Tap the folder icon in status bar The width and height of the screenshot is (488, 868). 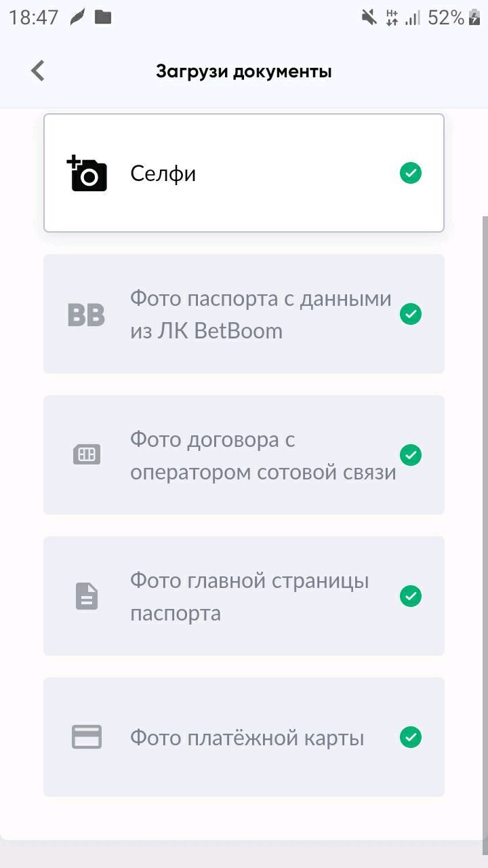(x=103, y=18)
